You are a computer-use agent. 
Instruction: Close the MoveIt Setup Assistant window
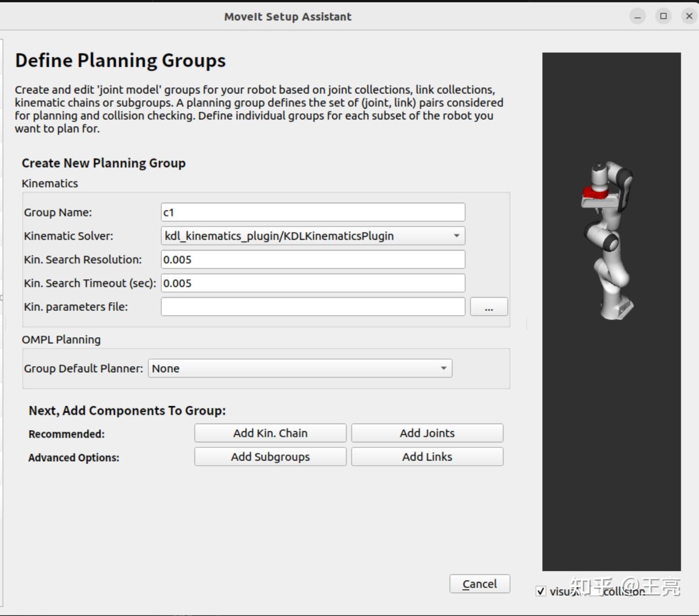(x=689, y=16)
